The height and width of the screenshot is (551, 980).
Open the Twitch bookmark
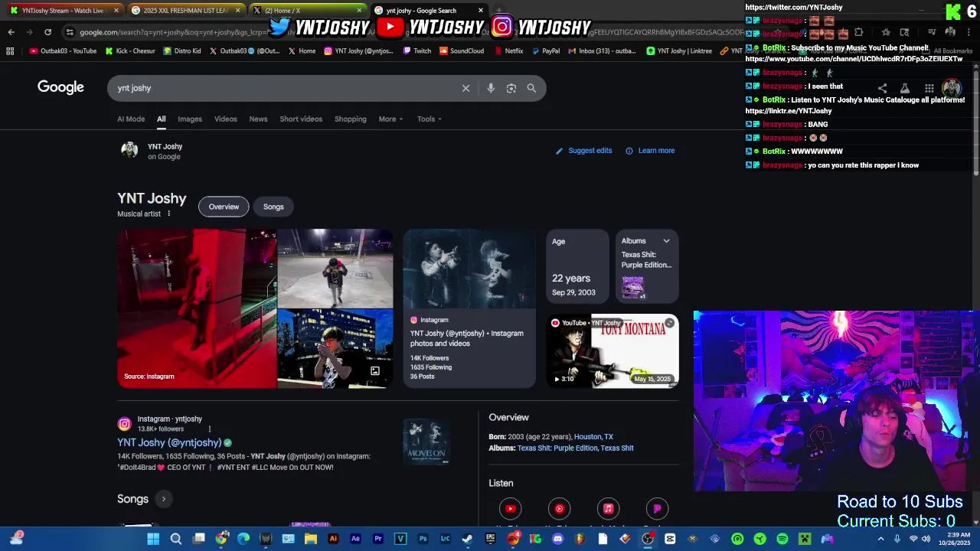(x=416, y=51)
